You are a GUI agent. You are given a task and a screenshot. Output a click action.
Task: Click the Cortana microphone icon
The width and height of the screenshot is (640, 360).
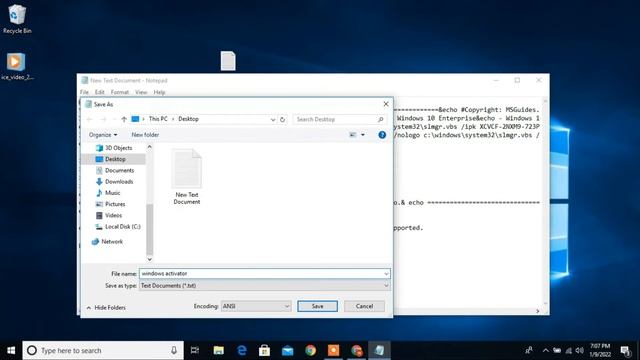pos(174,350)
